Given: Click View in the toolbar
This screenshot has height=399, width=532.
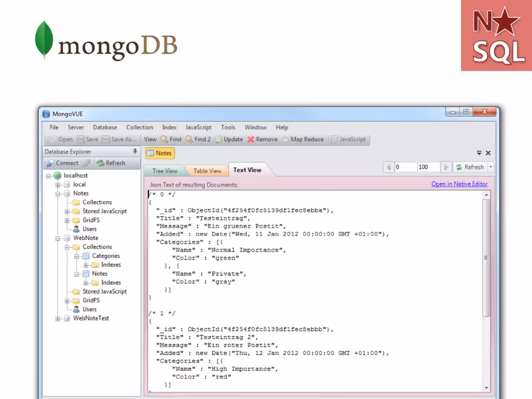Looking at the screenshot, I should coord(150,139).
